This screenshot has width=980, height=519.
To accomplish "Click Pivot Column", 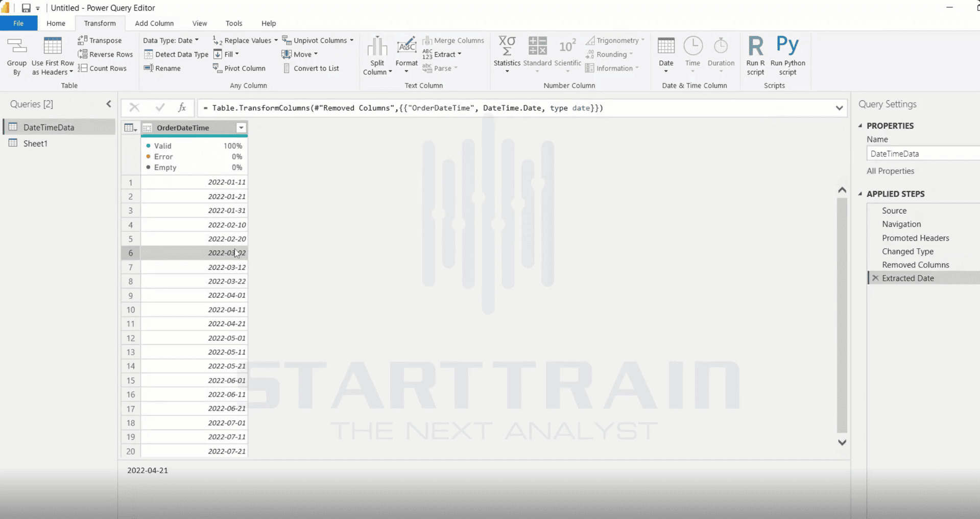I will pos(239,68).
